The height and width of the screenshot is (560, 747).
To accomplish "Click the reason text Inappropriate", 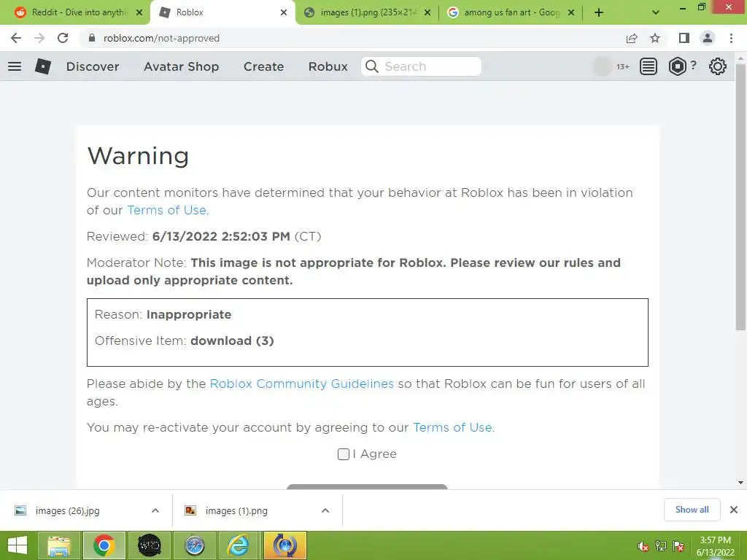I will (189, 315).
